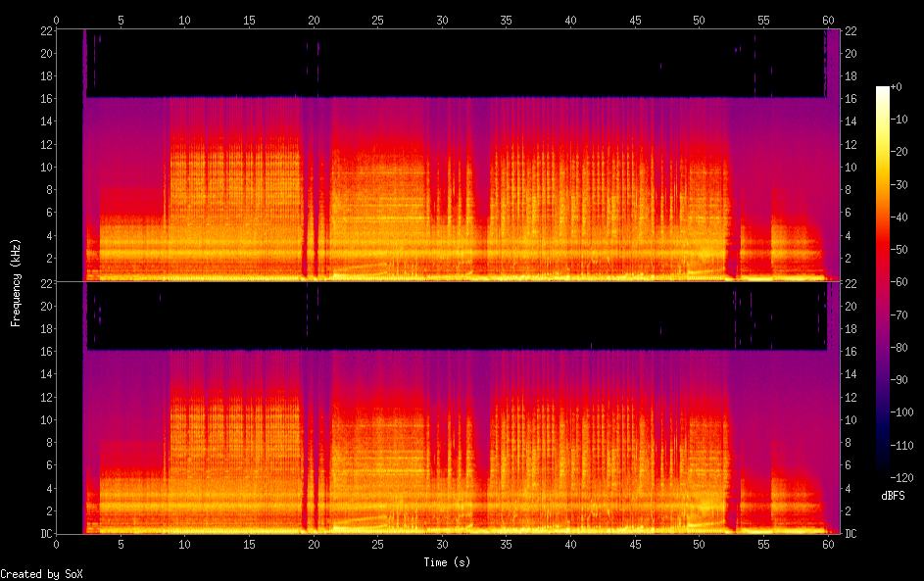This screenshot has height=581, width=924.
Task: Click '35' on the bottom time axis
Action: click(x=507, y=545)
